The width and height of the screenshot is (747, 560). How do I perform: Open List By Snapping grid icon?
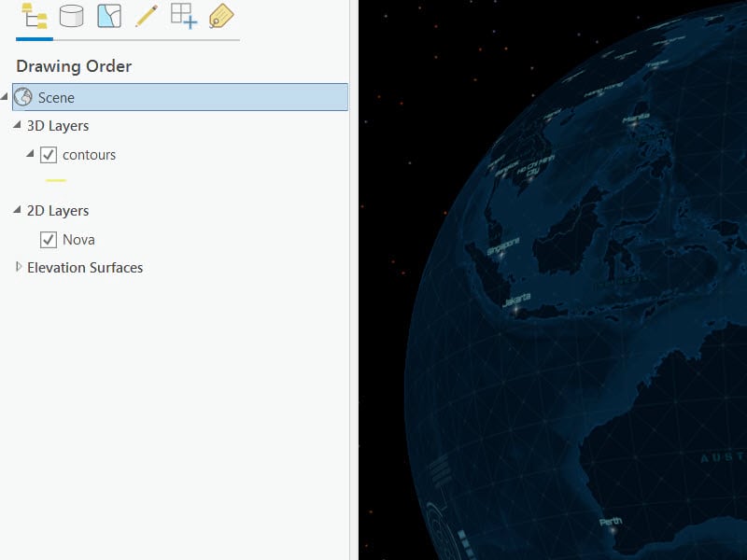(x=184, y=16)
